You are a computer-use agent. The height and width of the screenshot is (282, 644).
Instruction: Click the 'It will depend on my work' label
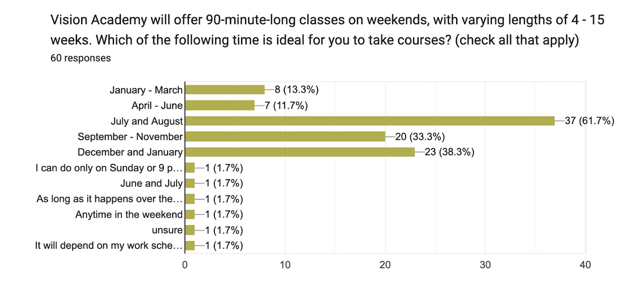click(x=109, y=245)
